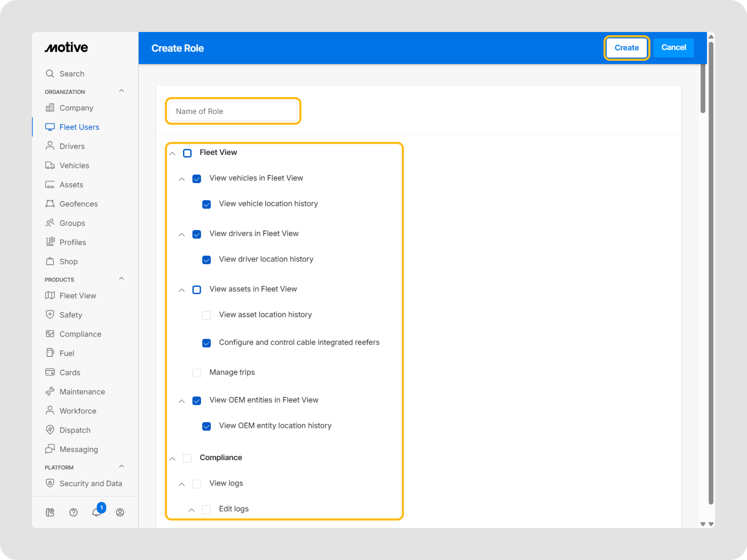The width and height of the screenshot is (747, 560).
Task: Collapse the Fleet View permission group
Action: (172, 154)
